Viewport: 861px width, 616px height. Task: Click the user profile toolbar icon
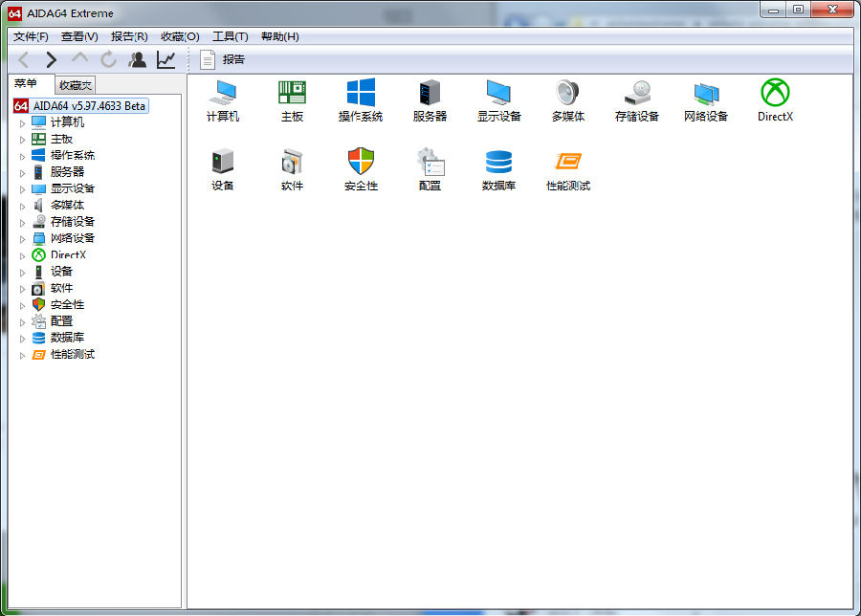pyautogui.click(x=137, y=60)
